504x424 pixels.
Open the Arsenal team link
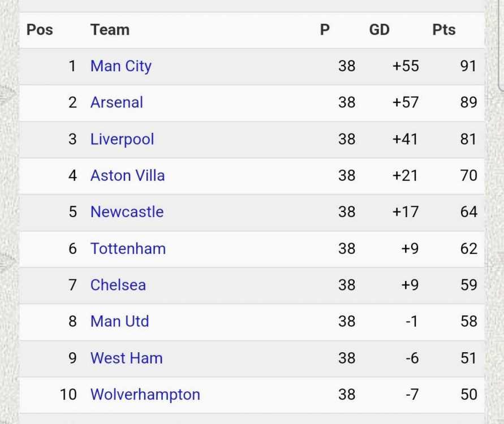(x=117, y=102)
